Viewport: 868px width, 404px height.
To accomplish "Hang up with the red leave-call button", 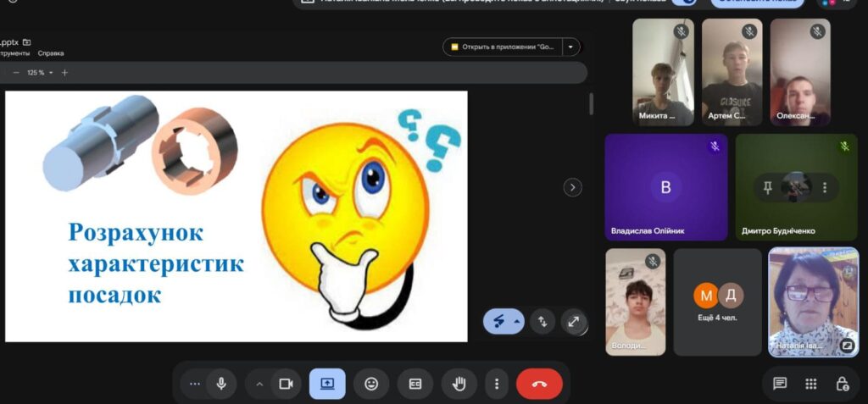I will [539, 384].
